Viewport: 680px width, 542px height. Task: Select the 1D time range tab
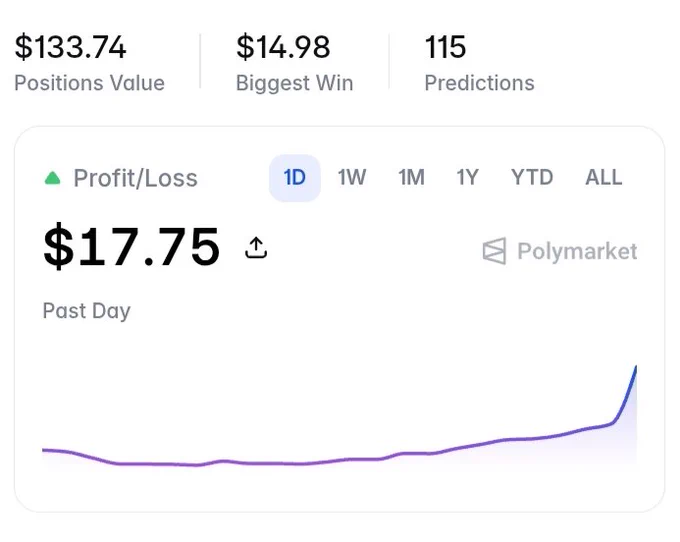coord(295,178)
